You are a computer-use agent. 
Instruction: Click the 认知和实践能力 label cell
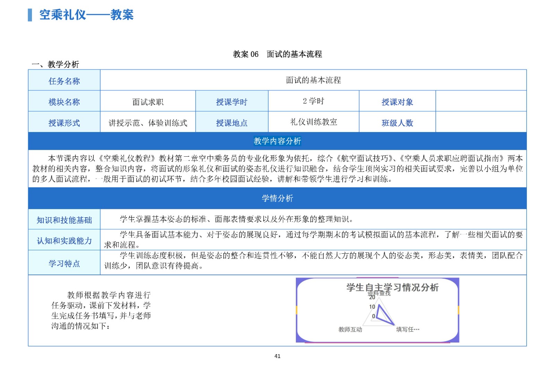tap(64, 240)
